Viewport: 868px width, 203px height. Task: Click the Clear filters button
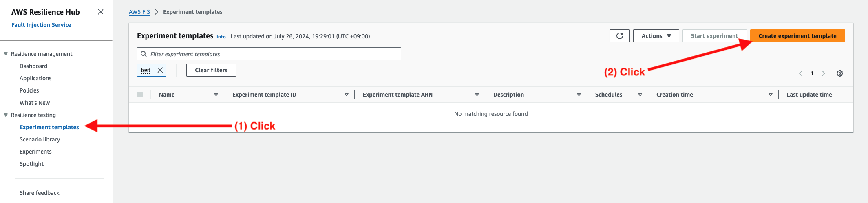coord(211,70)
